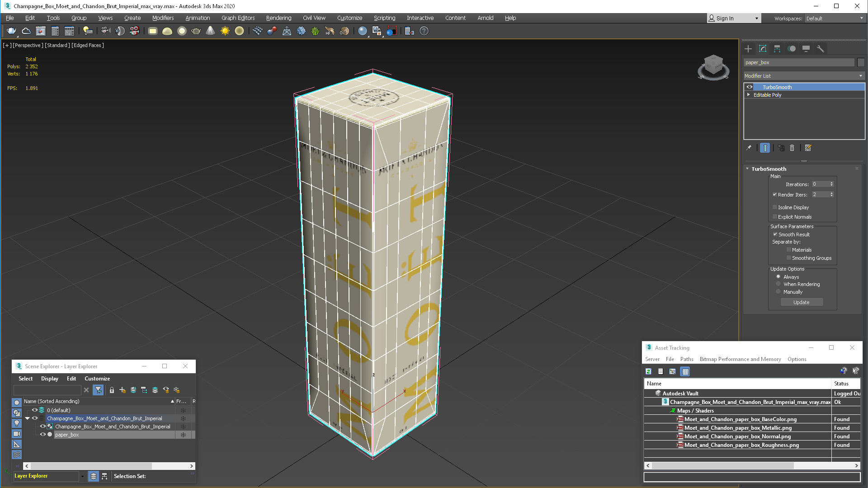Open the Hierarchy panel icon

777,49
